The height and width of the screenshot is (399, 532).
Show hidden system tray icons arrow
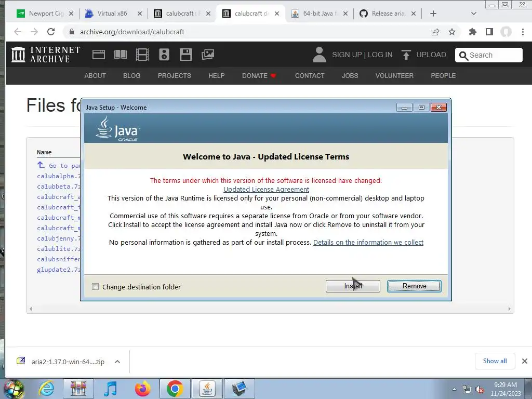coord(454,389)
